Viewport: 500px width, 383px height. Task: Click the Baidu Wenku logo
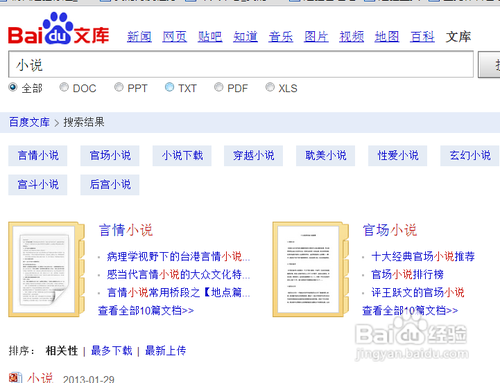click(x=59, y=29)
